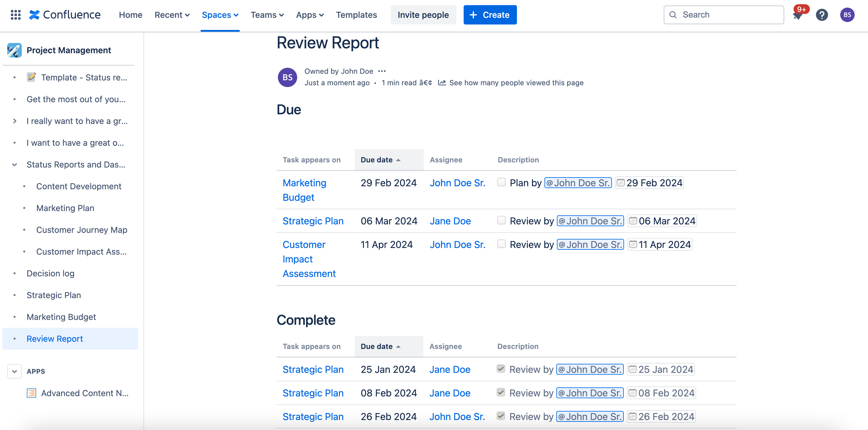
Task: Collapse the APPS section in sidebar
Action: (14, 371)
